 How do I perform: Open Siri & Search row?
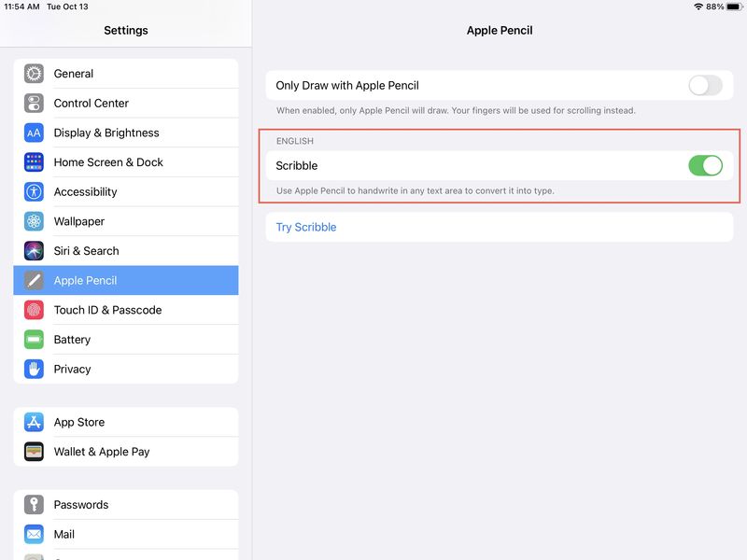point(126,251)
